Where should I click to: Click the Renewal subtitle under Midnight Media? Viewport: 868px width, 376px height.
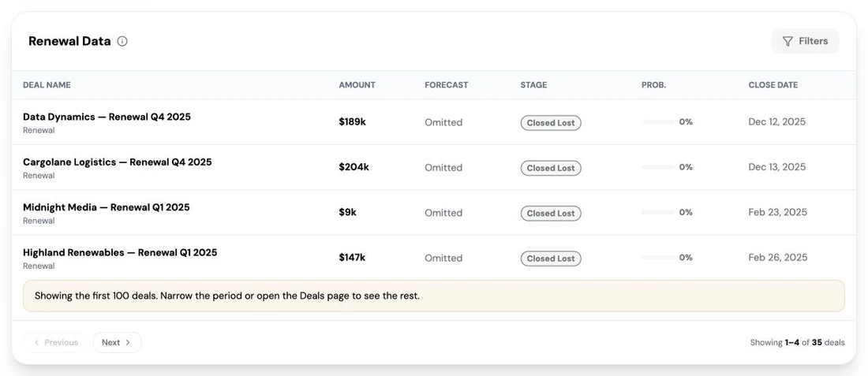(x=39, y=222)
